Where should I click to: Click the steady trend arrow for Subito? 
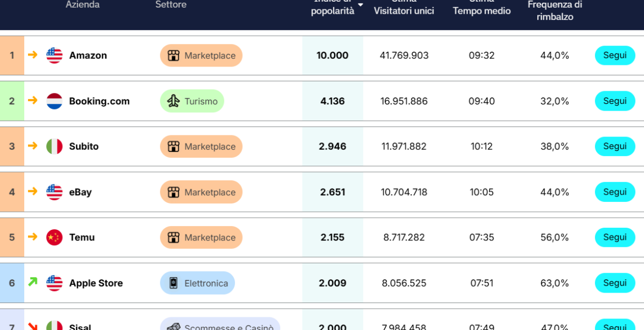tap(32, 146)
